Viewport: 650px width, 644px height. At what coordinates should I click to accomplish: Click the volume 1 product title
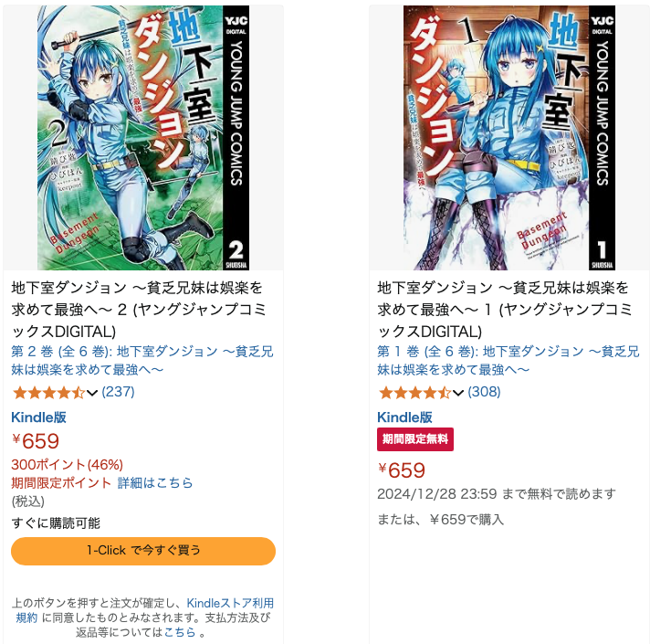point(505,310)
